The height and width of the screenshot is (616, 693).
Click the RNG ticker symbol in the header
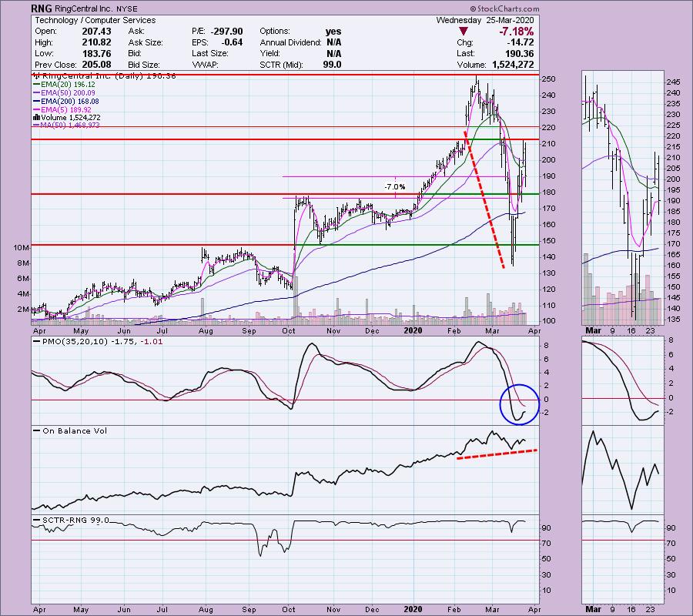pyautogui.click(x=42, y=8)
